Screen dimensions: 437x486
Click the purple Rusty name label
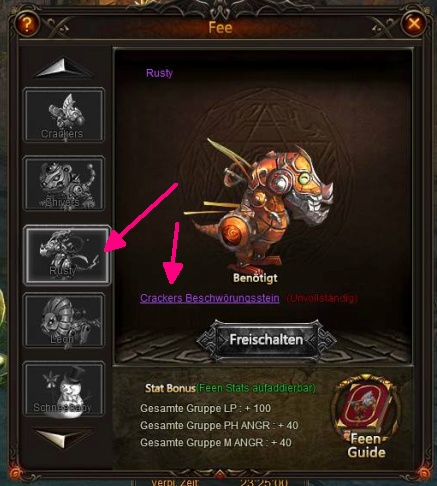point(159,73)
